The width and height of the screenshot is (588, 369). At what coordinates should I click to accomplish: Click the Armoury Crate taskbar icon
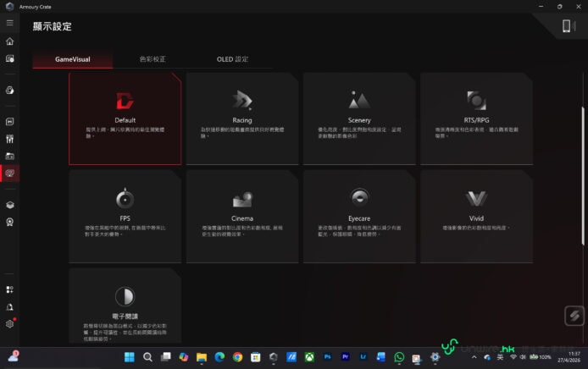pos(274,357)
